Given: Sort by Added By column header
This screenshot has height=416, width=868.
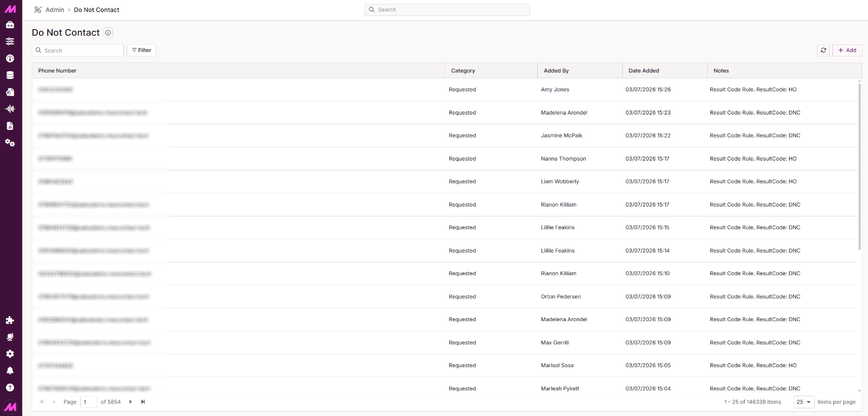Looking at the screenshot, I should click(x=580, y=71).
